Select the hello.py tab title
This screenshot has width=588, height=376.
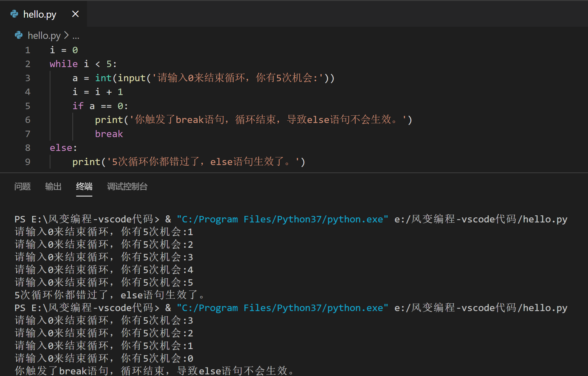pos(40,14)
